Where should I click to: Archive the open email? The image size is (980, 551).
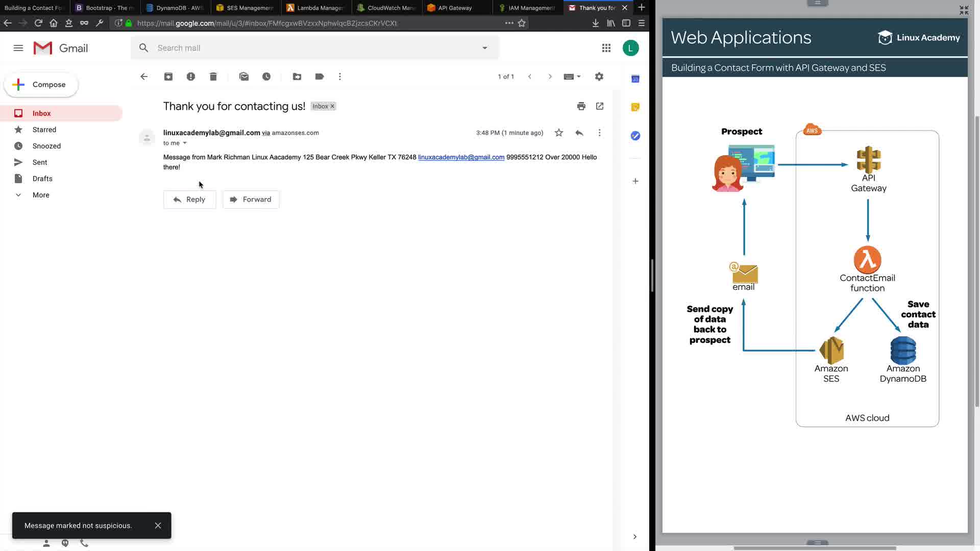[168, 77]
